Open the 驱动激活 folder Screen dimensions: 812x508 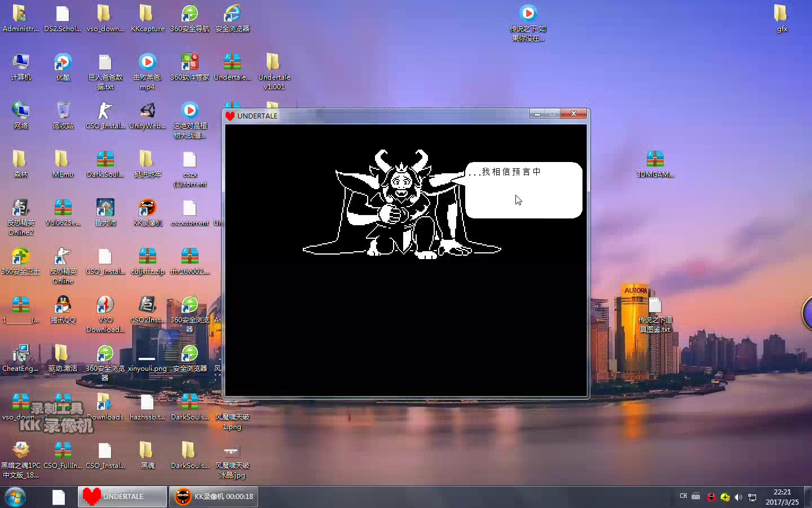[x=63, y=358]
